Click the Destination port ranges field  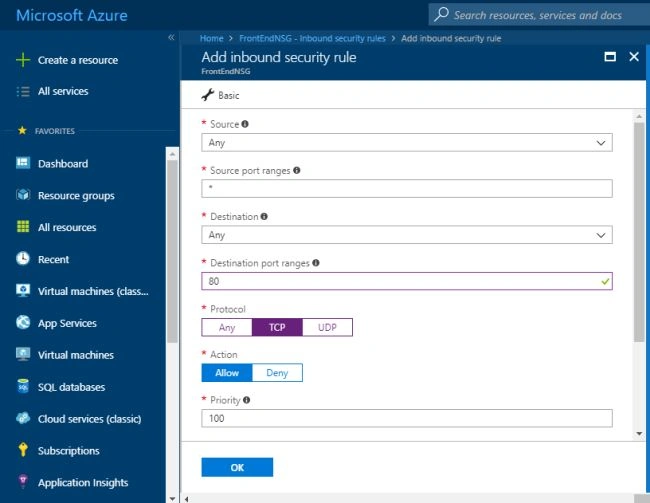tap(407, 281)
